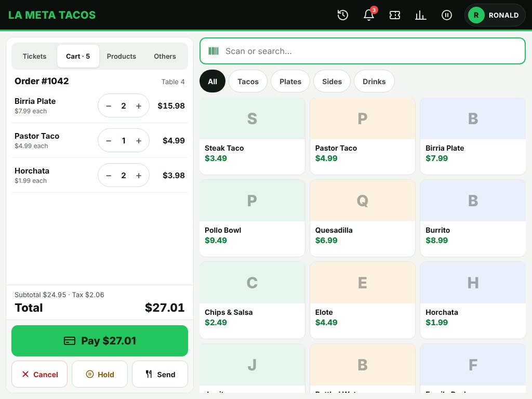
Task: Add Pollo Bowl to order
Action: point(252,218)
